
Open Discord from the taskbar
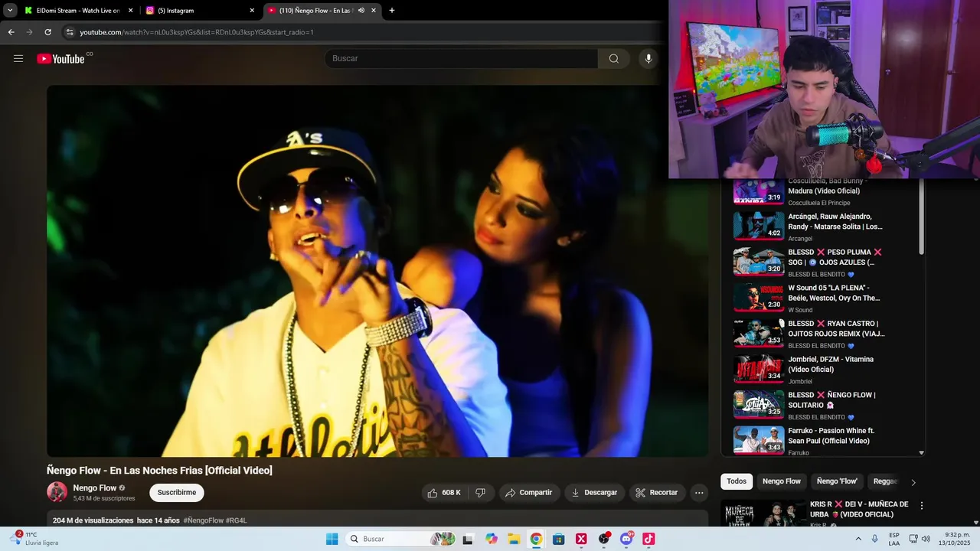626,539
